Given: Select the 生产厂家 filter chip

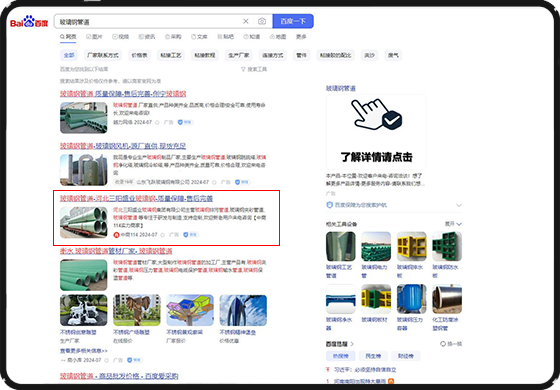Looking at the screenshot, I should 239,55.
